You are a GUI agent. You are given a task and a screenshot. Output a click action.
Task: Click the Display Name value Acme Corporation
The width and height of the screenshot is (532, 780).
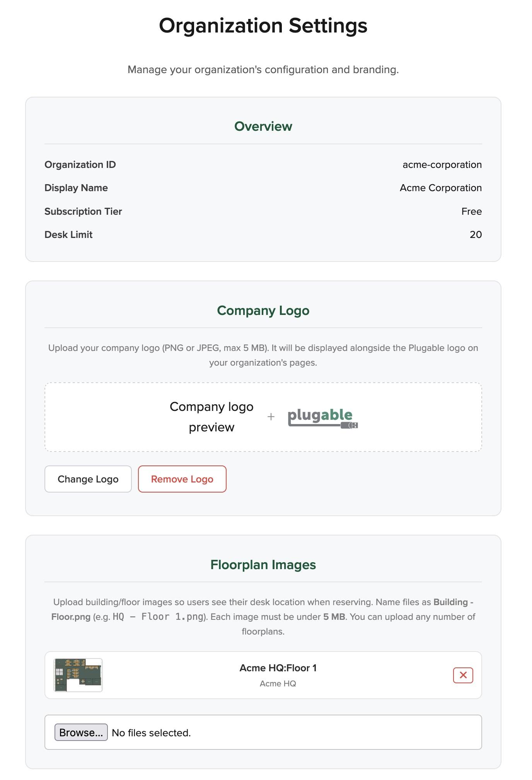[441, 188]
